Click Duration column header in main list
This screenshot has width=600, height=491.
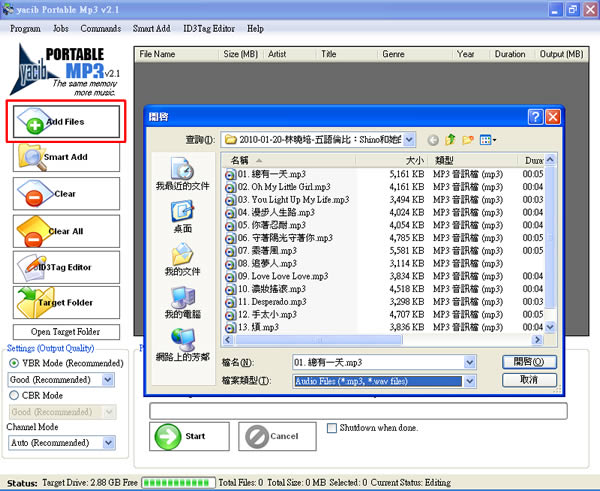pos(512,54)
